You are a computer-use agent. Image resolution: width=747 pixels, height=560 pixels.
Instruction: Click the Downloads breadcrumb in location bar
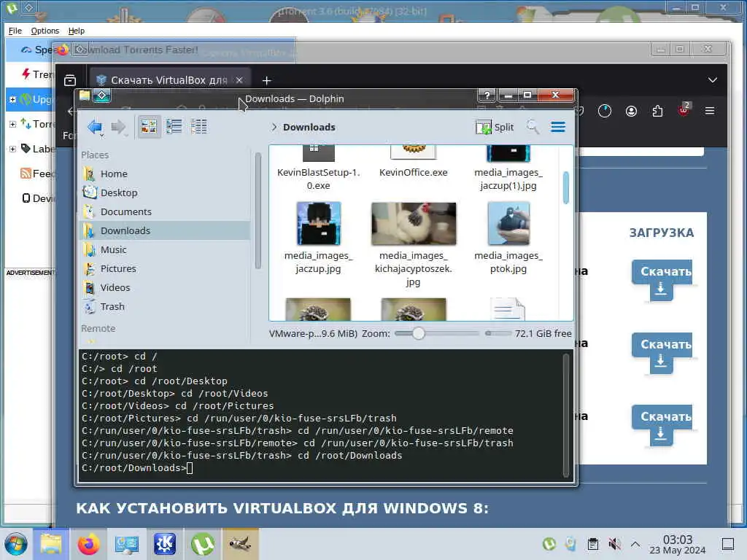tap(309, 127)
